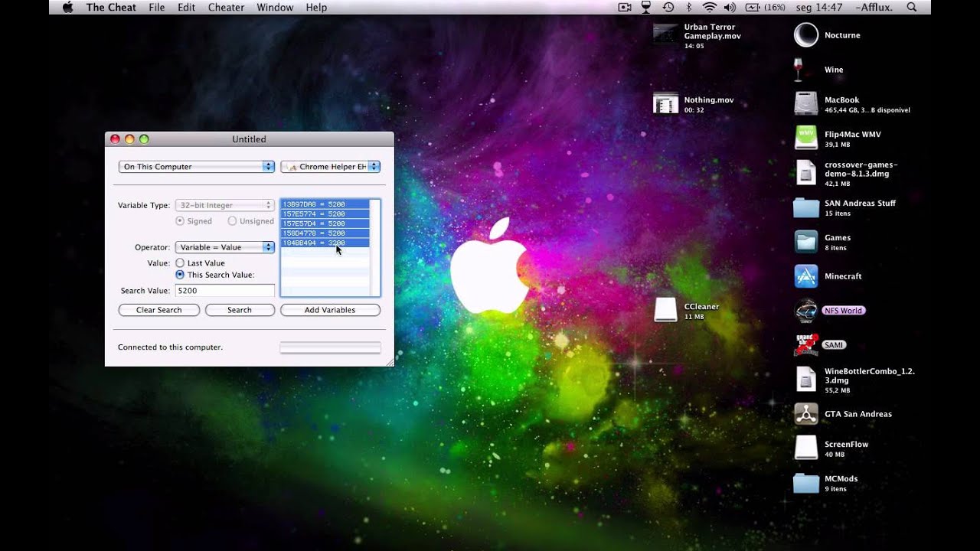Select WineBottlerCombo dmg file icon
This screenshot has height=551, width=980.
pyautogui.click(x=805, y=380)
